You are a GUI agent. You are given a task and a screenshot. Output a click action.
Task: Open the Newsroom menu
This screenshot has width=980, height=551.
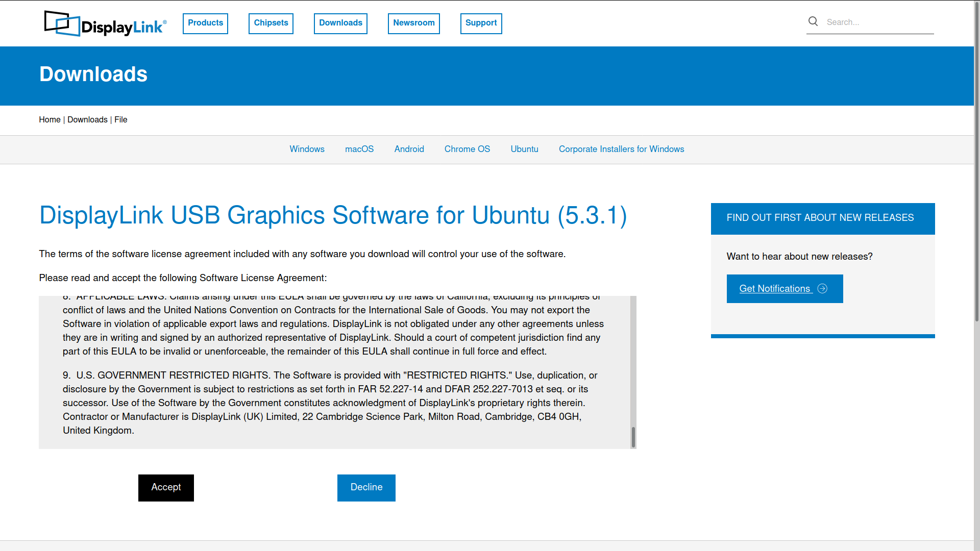point(414,23)
